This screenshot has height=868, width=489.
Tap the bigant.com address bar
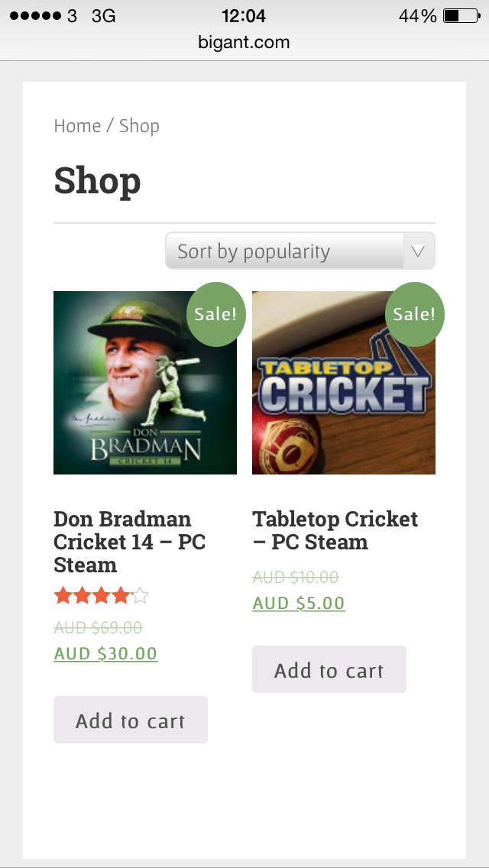(x=244, y=42)
